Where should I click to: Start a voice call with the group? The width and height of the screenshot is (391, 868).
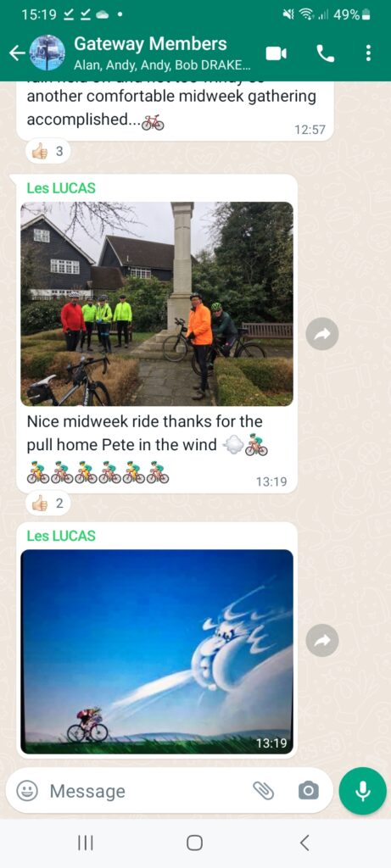[x=325, y=53]
